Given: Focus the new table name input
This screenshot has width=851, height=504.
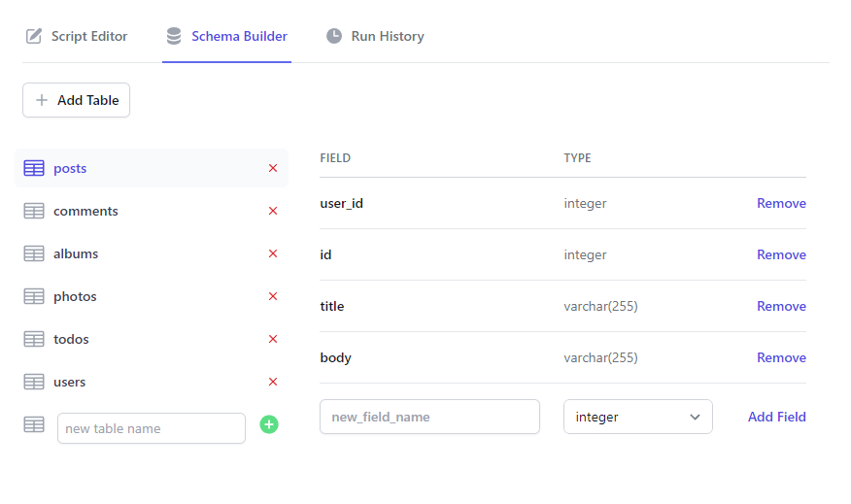Looking at the screenshot, I should coord(152,428).
